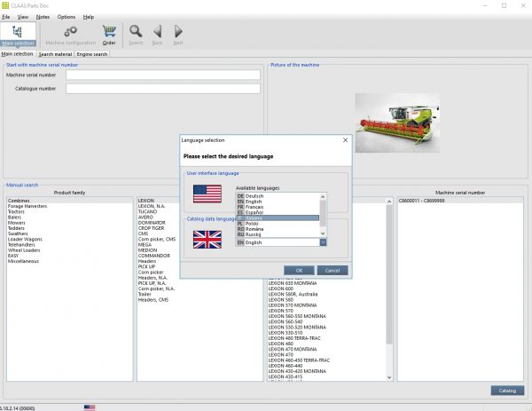Open the View menu
The image size is (532, 411).
click(x=23, y=17)
